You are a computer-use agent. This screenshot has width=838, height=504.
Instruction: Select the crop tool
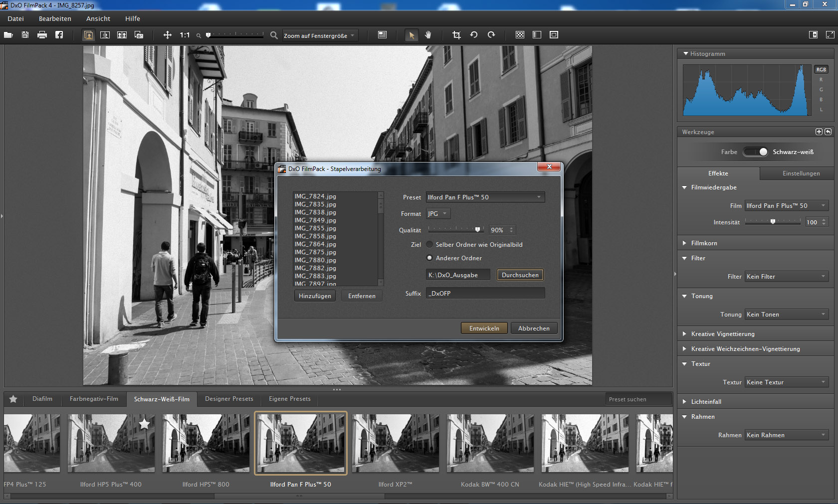[456, 35]
